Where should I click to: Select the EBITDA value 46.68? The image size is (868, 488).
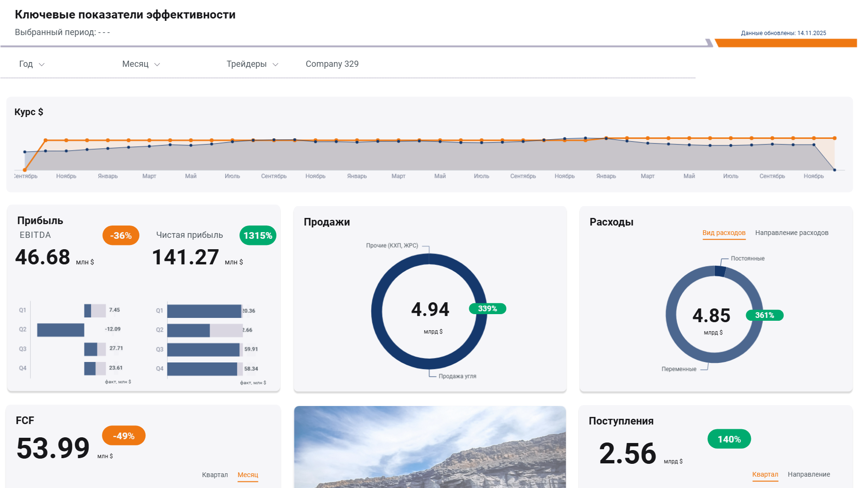coord(43,257)
